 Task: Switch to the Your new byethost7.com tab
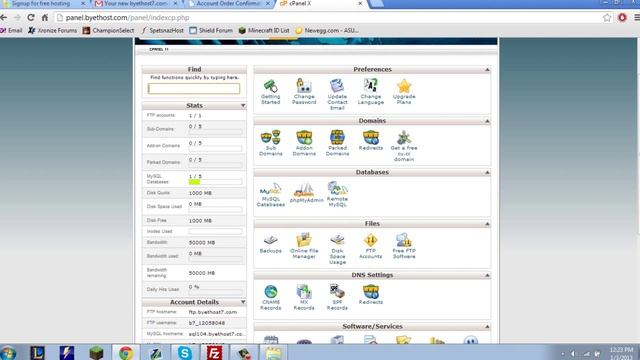pyautogui.click(x=136, y=4)
